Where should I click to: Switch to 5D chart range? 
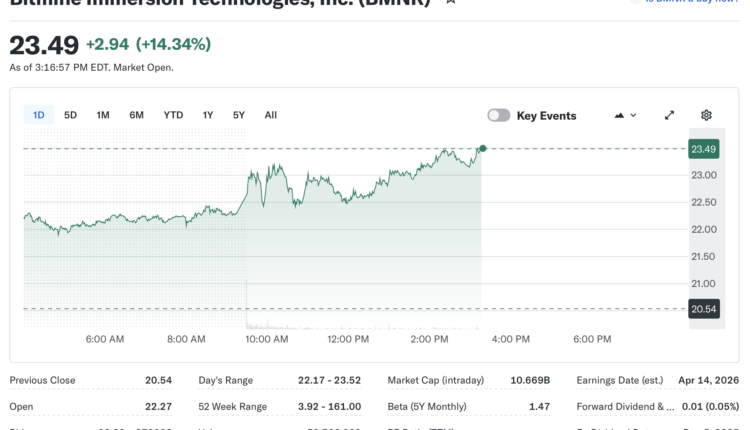click(x=70, y=115)
